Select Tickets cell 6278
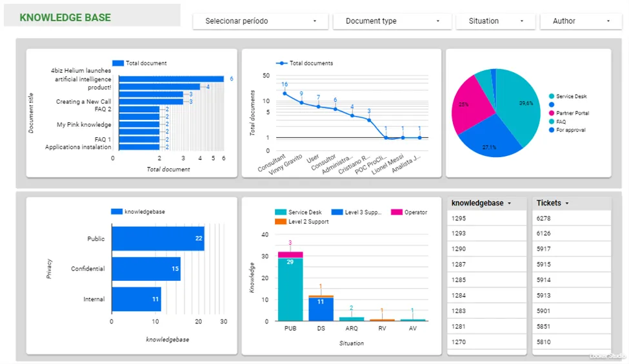This screenshot has height=364, width=629. (572, 218)
